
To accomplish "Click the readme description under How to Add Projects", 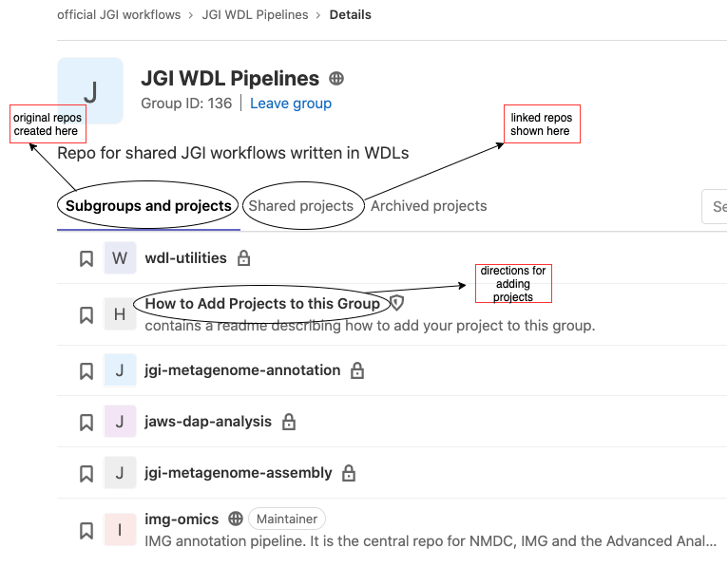I will click(x=370, y=326).
